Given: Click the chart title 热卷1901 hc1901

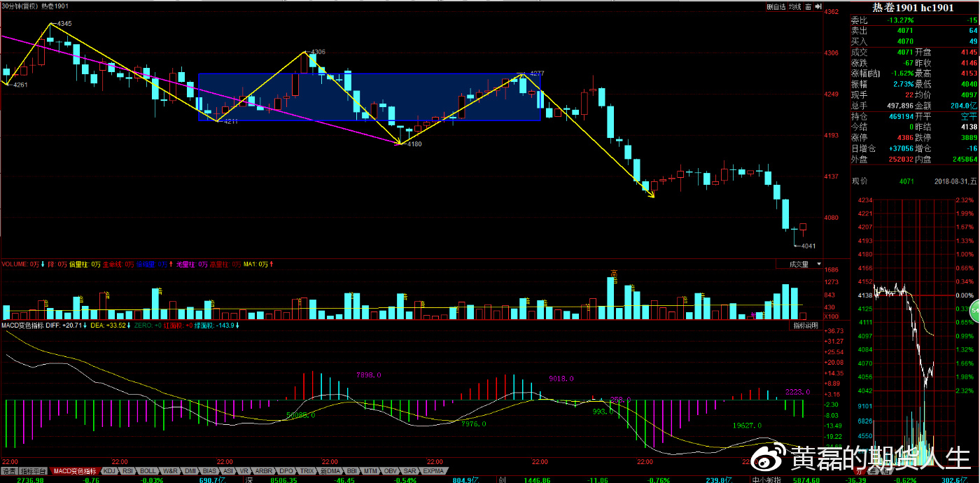Looking at the screenshot, I should pos(912,7).
